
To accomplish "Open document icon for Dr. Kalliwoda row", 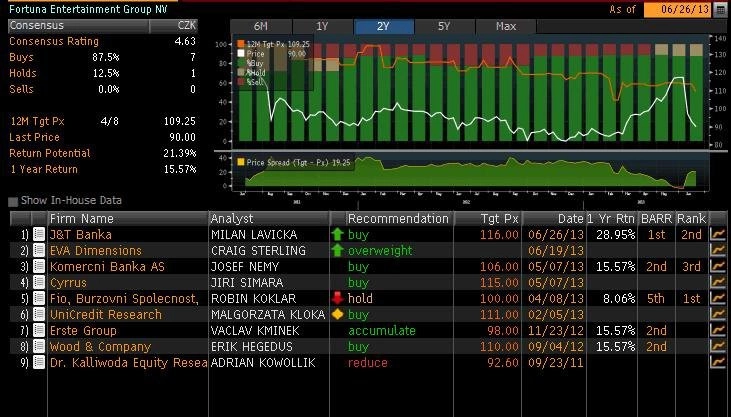I will (x=39, y=362).
